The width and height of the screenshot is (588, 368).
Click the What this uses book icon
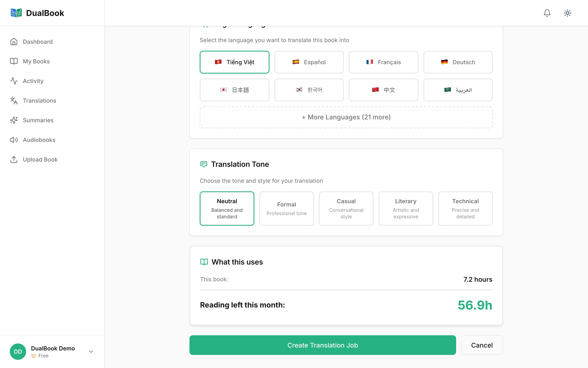coord(204,262)
